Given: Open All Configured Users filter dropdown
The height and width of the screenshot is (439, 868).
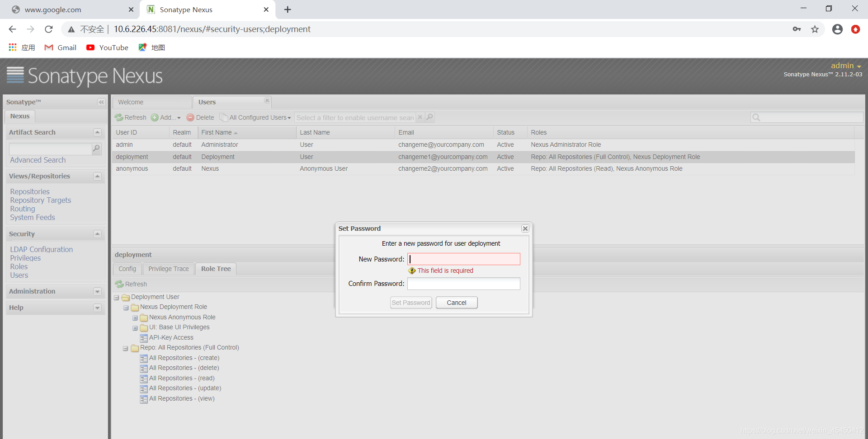Looking at the screenshot, I should click(x=255, y=117).
